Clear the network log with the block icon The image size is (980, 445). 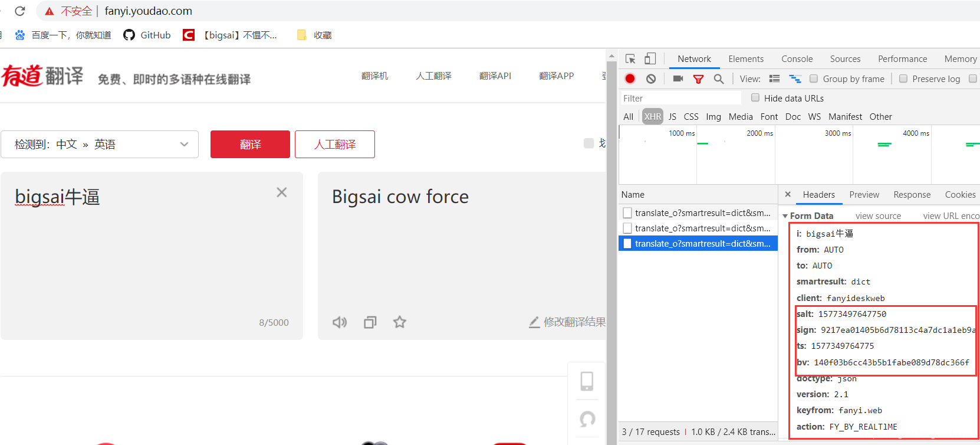pos(651,78)
